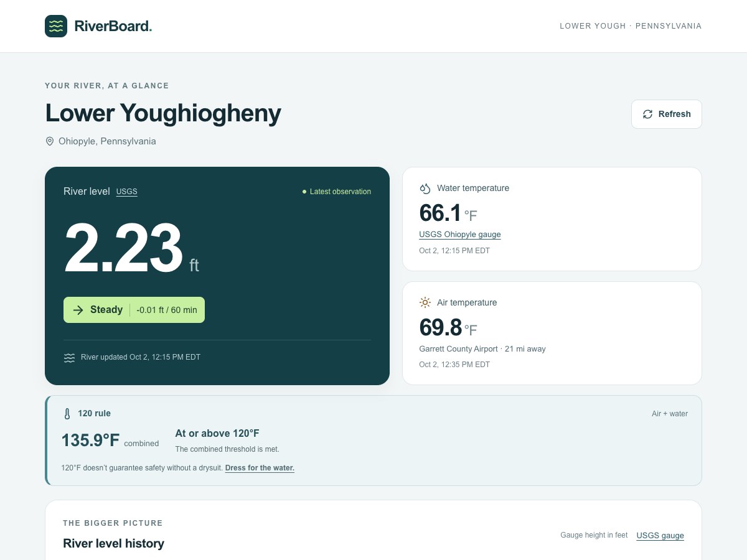Click River updated Oct 2, 12:15 PM EDT
Image resolution: width=747 pixels, height=560 pixels.
click(x=141, y=357)
